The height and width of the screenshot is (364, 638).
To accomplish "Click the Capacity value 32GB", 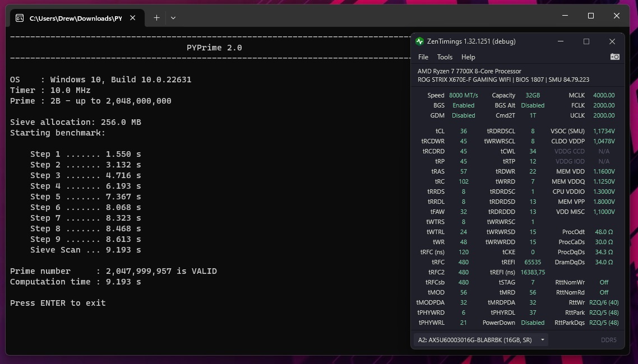I will [x=533, y=95].
